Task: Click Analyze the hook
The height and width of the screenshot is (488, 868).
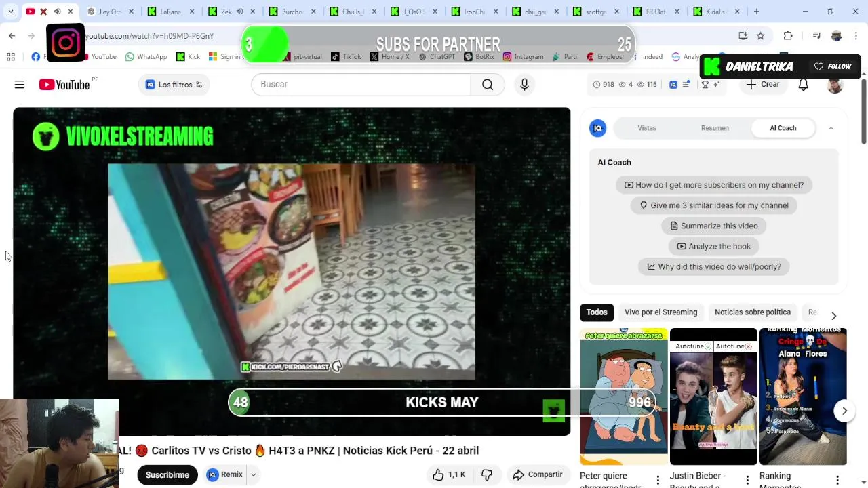Action: point(714,246)
